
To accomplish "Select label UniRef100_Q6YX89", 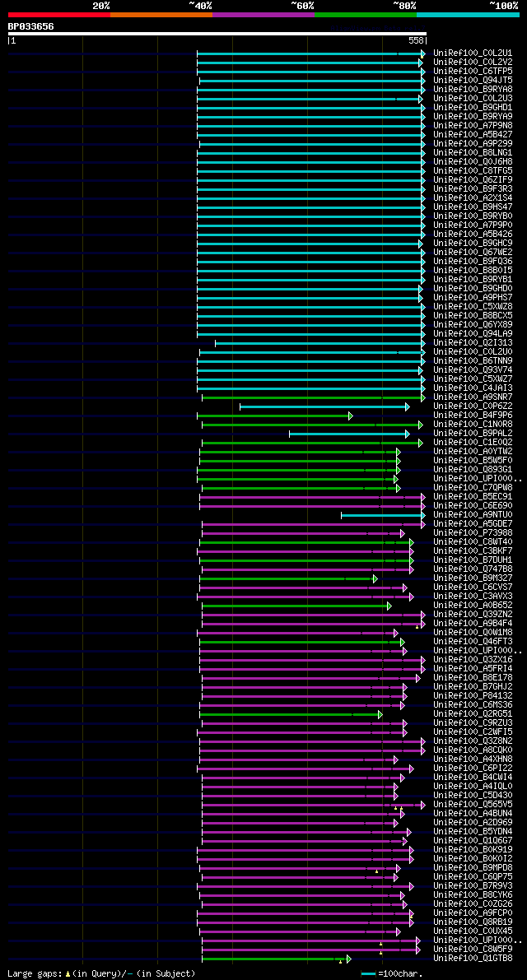I will click(473, 326).
